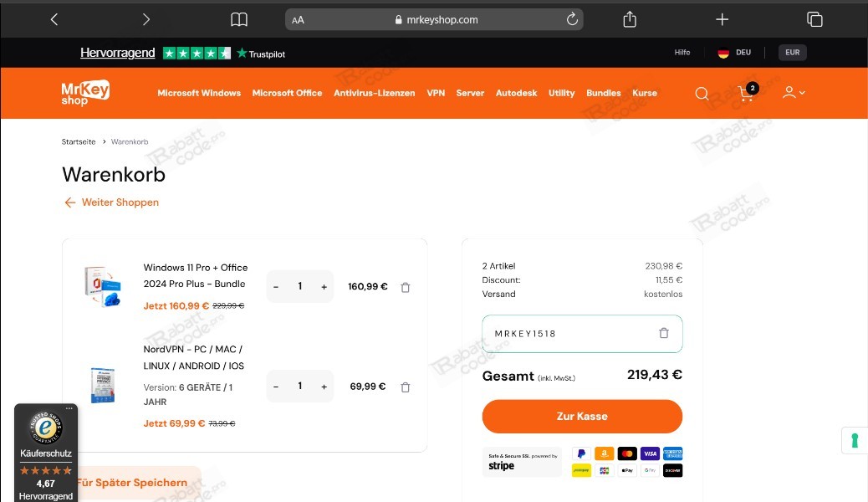Screen dimensions: 868x502
Task: Select the Bundles navigation item
Action: 603,94
